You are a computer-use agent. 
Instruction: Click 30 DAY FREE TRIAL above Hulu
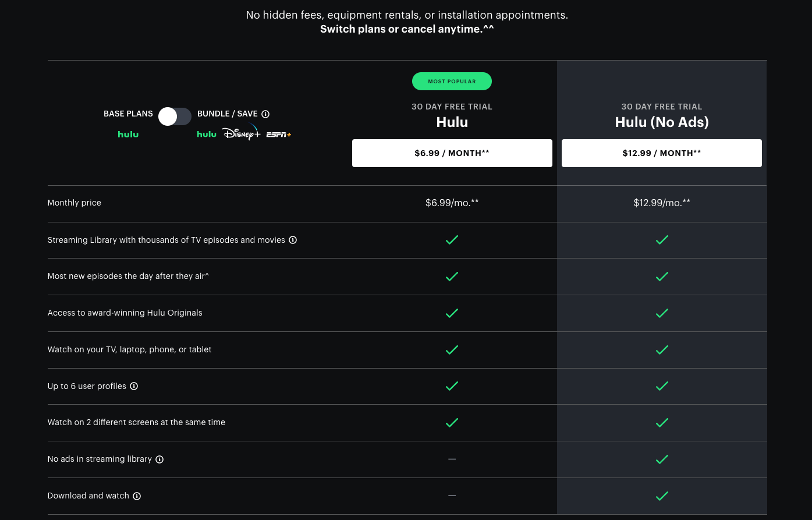[x=452, y=107]
